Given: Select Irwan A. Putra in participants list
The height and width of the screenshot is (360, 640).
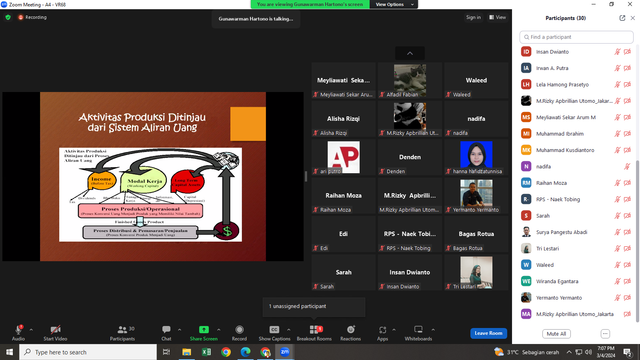Looking at the screenshot, I should [576, 68].
